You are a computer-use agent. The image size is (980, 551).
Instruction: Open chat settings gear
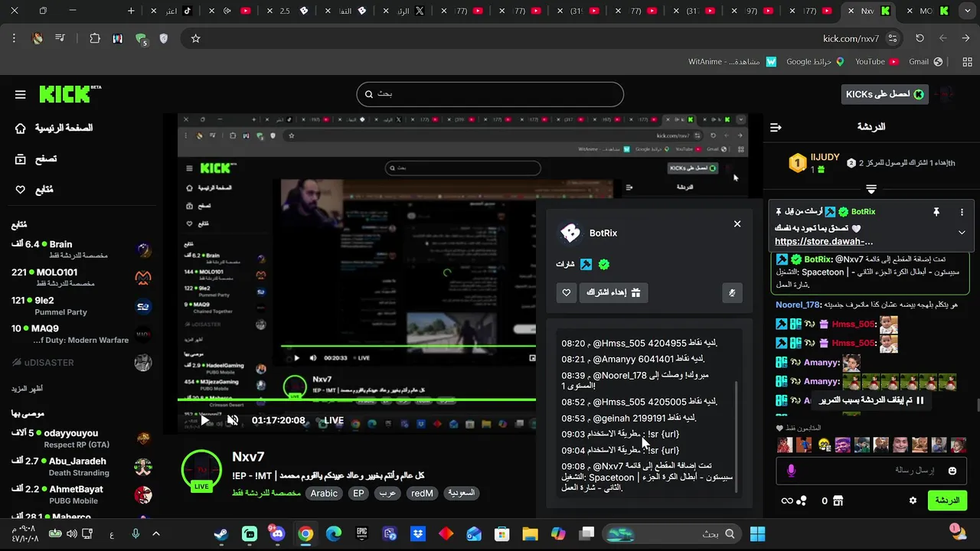point(913,500)
